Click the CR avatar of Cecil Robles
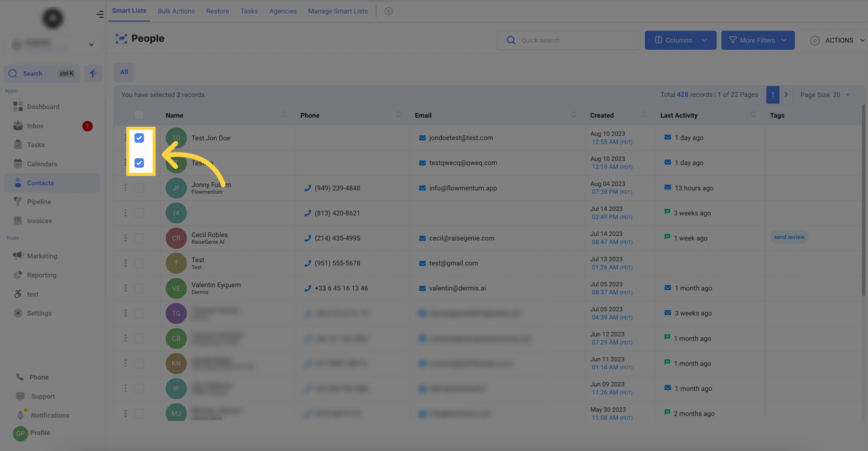The height and width of the screenshot is (451, 868). pyautogui.click(x=176, y=238)
